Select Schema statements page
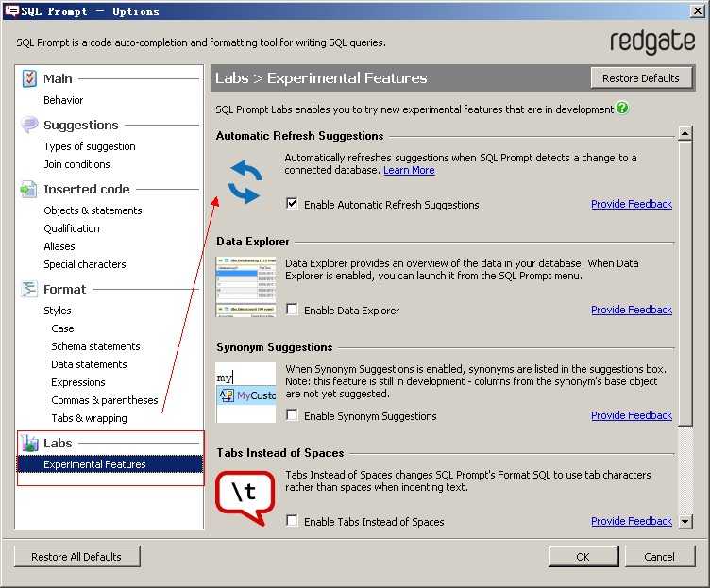The width and height of the screenshot is (710, 588). 95,346
